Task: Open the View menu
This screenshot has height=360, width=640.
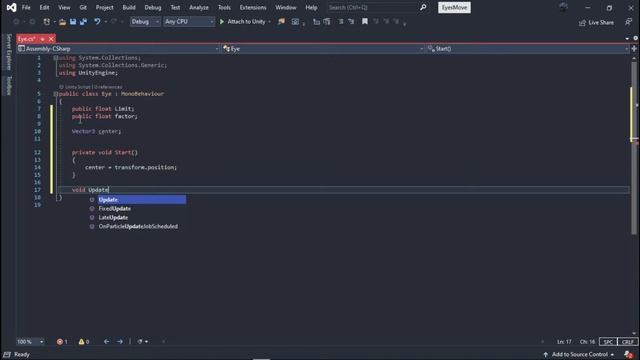Action: click(x=64, y=7)
